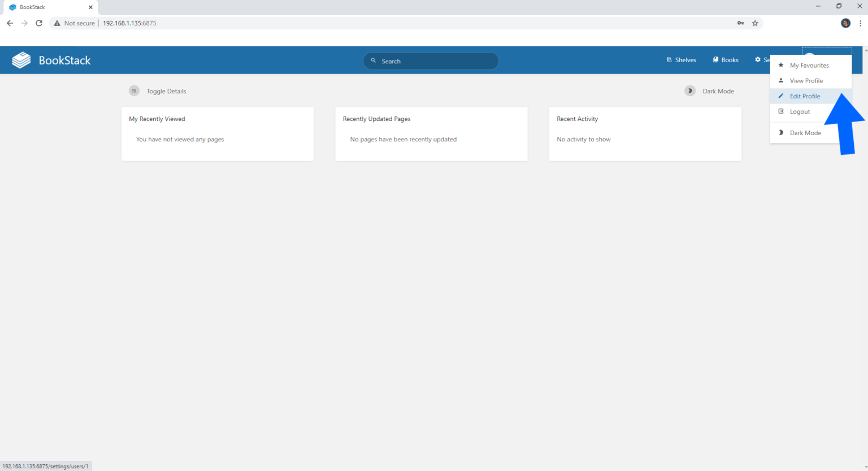This screenshot has width=868, height=471.
Task: Open Settings via the gear icon
Action: (x=757, y=59)
